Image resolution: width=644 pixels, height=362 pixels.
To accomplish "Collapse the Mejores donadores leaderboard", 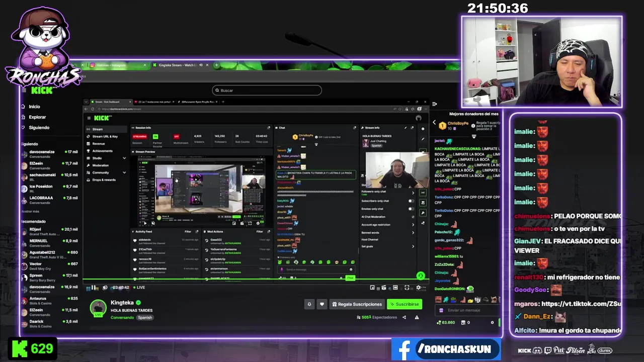I will [473, 136].
